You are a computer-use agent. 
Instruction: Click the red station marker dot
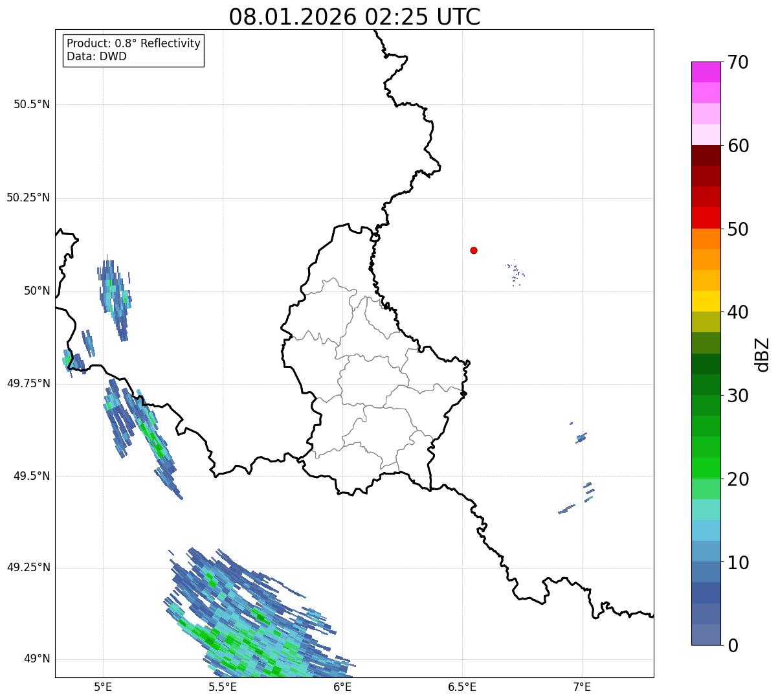pos(474,250)
